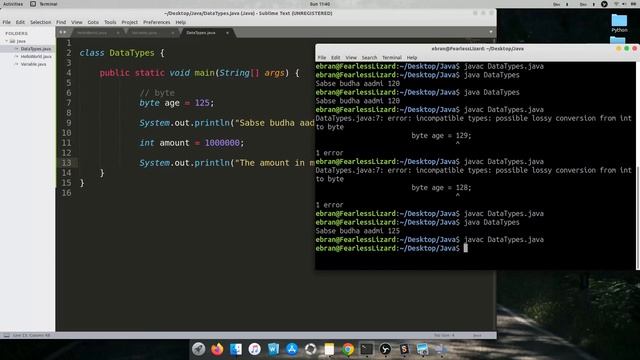The image size is (640, 360).
Task: Click the tab navigation arrows in Sublime Text
Action: tap(62, 32)
